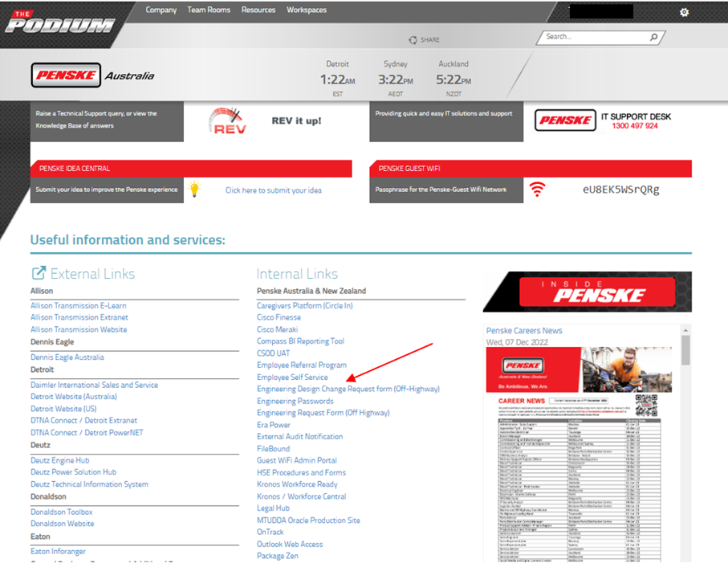Open Legal Hub link
Image resolution: width=728 pixels, height=563 pixels.
pyautogui.click(x=273, y=508)
